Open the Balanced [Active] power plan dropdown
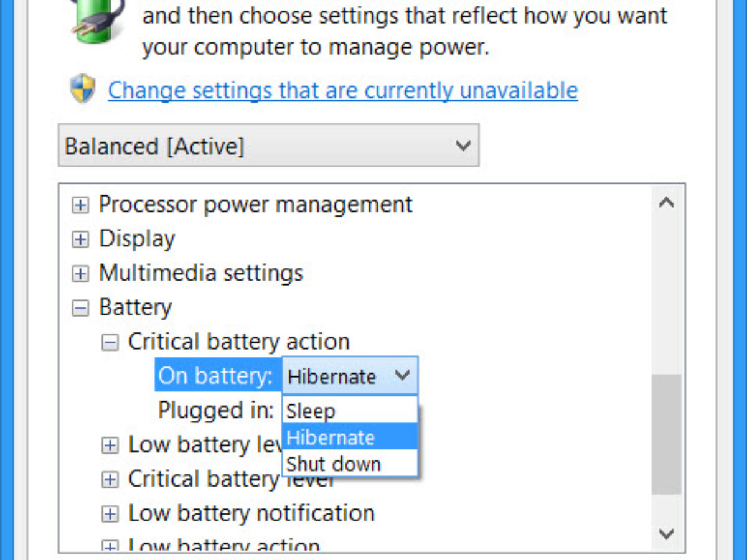 pos(268,146)
